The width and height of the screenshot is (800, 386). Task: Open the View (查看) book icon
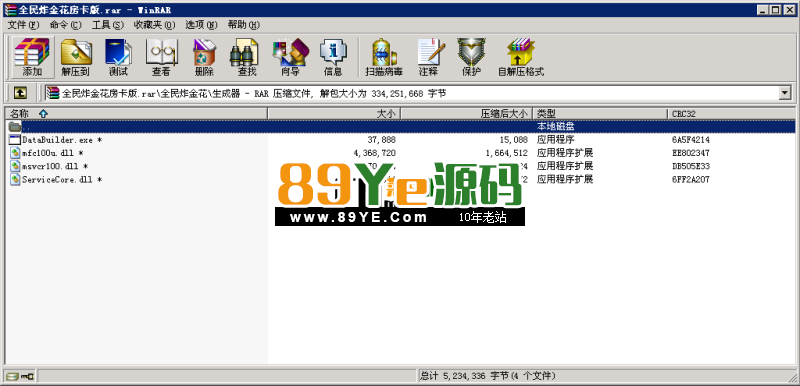(161, 57)
